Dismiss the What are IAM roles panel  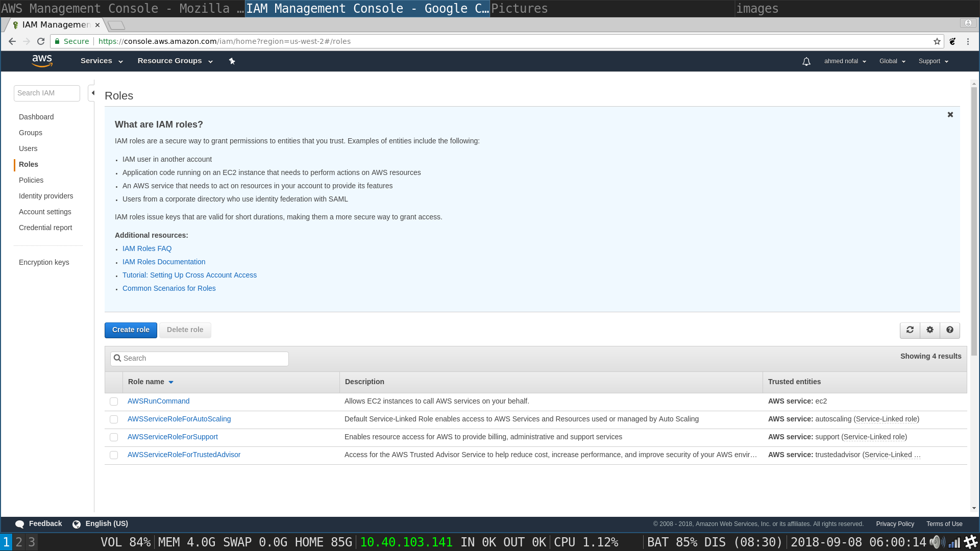point(950,115)
